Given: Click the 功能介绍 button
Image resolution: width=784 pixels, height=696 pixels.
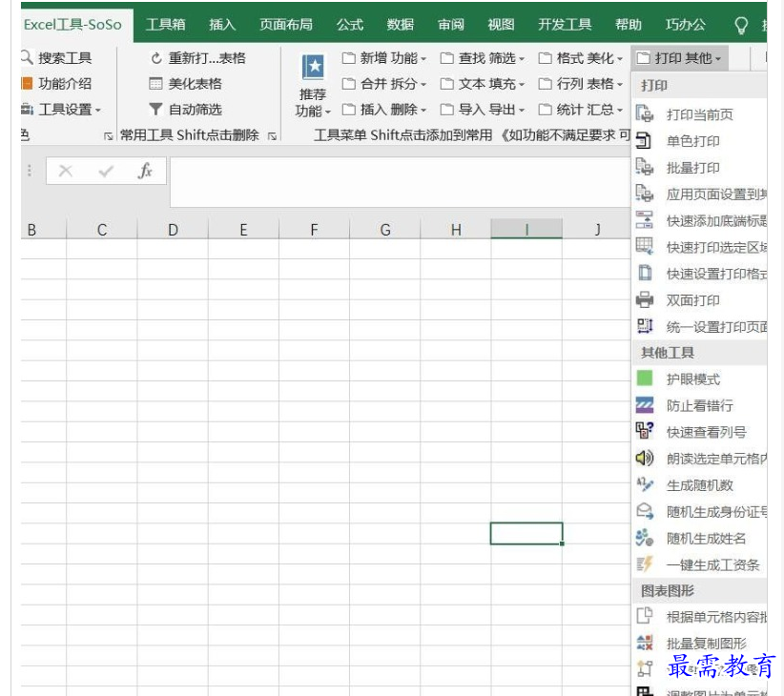Looking at the screenshot, I should click(56, 84).
